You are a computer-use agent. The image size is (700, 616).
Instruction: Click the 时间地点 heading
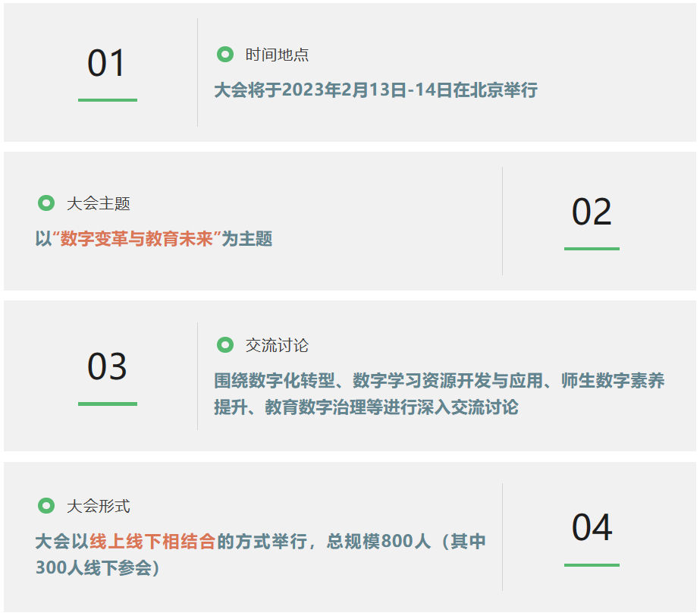(x=277, y=55)
